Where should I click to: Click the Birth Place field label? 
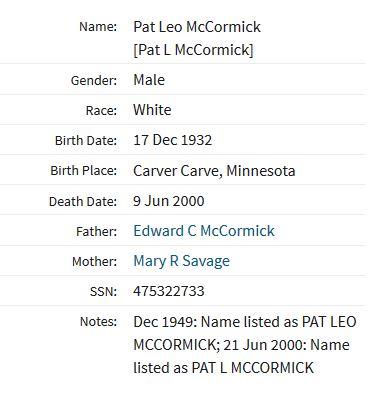(x=84, y=171)
